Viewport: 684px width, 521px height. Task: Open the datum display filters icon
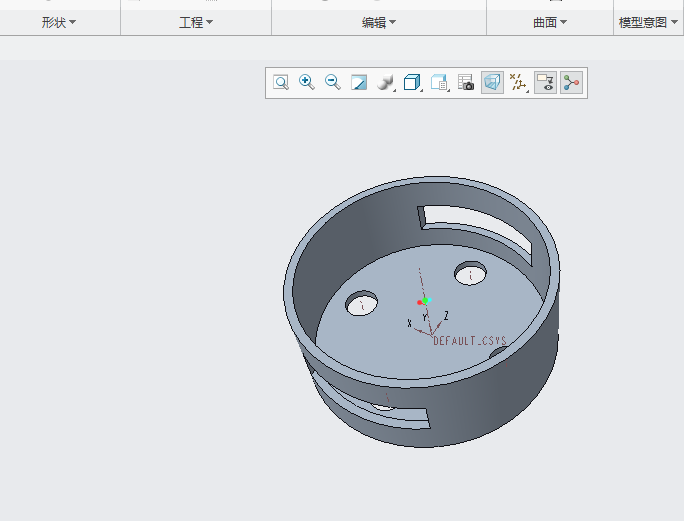point(519,82)
